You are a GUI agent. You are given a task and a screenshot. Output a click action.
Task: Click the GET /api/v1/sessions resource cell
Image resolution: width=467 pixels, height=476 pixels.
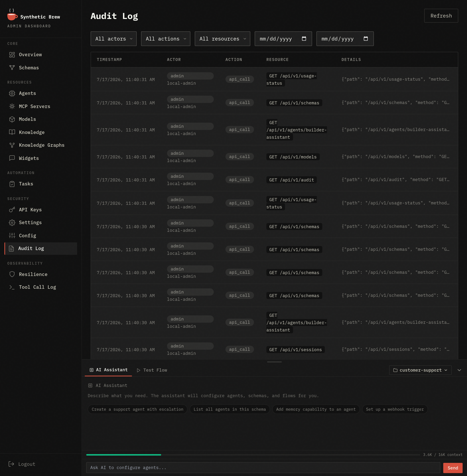pyautogui.click(x=295, y=350)
